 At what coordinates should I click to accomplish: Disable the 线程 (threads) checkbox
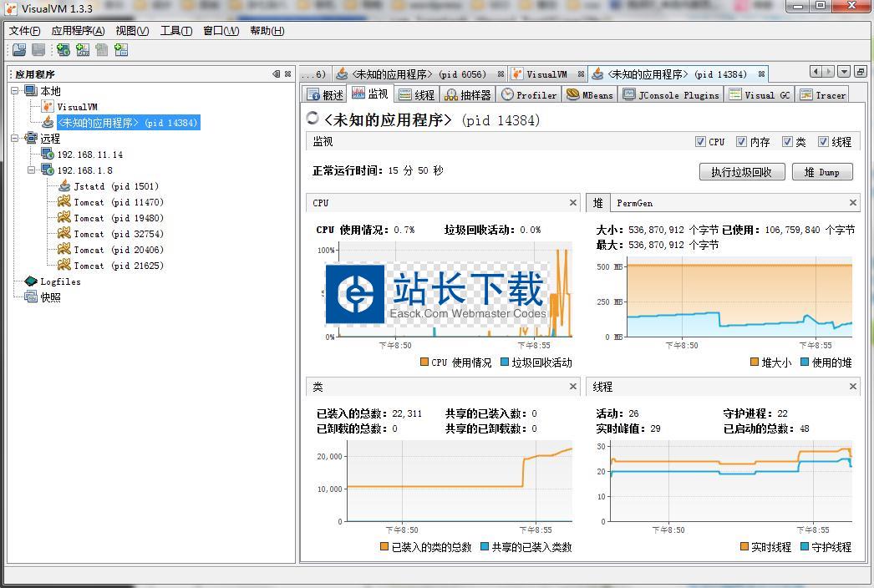pos(823,142)
